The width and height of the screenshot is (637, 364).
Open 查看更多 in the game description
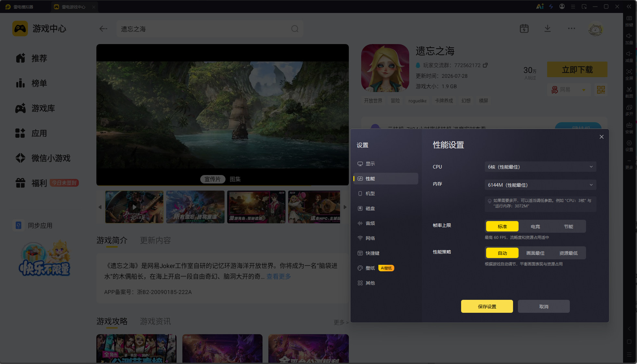coord(279,276)
